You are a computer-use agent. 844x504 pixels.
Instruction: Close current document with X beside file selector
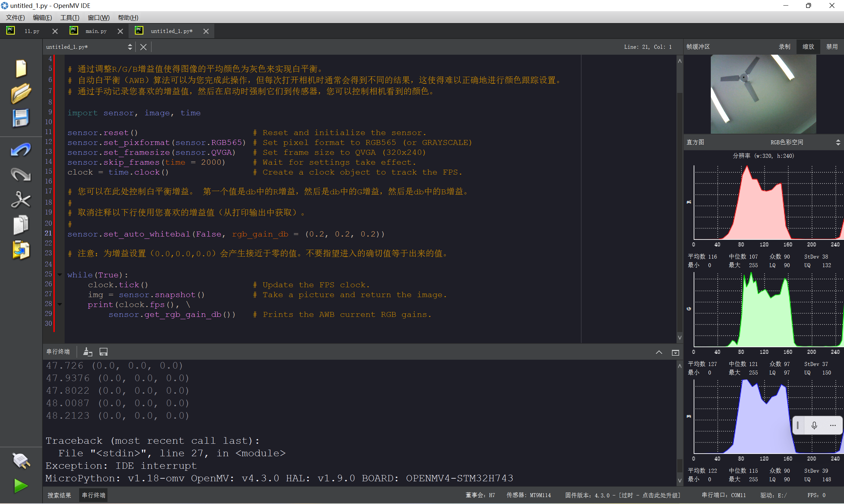143,47
